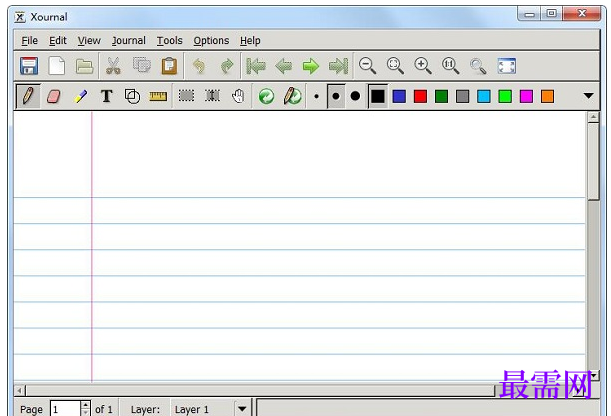Undo the last action
The width and height of the screenshot is (611, 416).
199,66
